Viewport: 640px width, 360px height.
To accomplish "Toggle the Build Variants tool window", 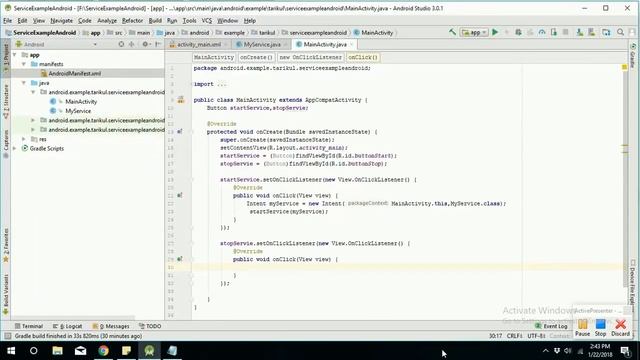I will coord(6,294).
